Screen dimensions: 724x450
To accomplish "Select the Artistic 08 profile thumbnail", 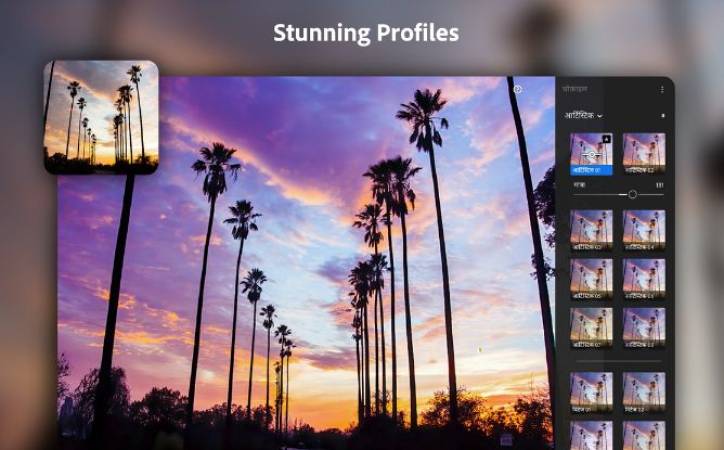I will pyautogui.click(x=644, y=328).
